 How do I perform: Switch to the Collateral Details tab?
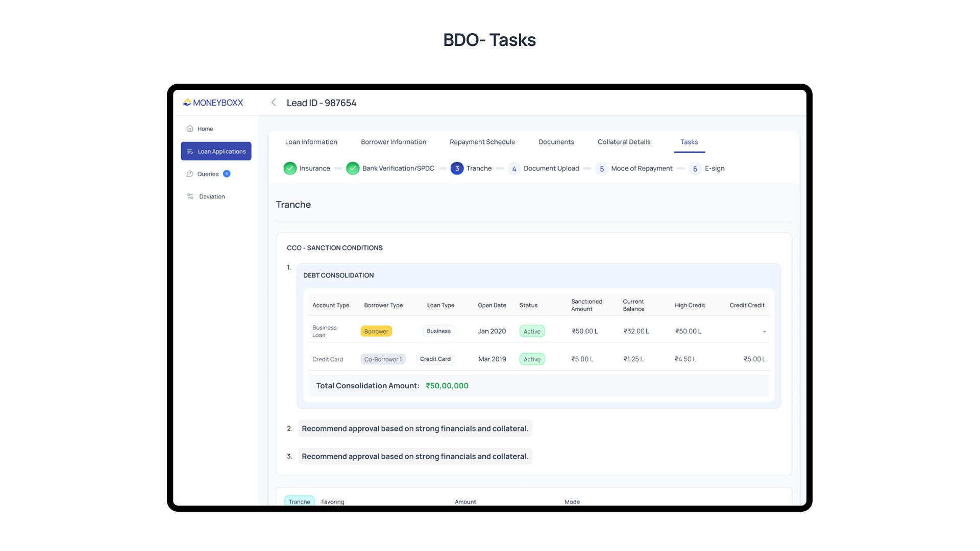tap(624, 142)
